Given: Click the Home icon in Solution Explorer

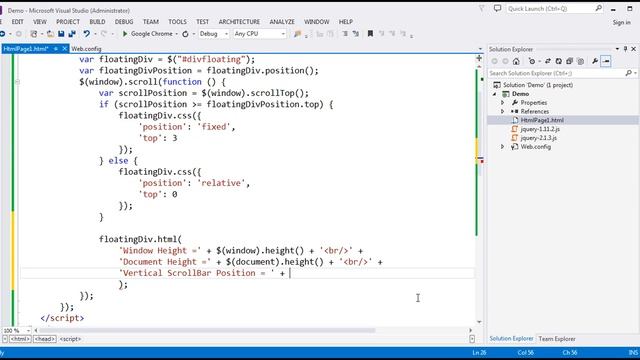Looking at the screenshot, I should pyautogui.click(x=516, y=61).
